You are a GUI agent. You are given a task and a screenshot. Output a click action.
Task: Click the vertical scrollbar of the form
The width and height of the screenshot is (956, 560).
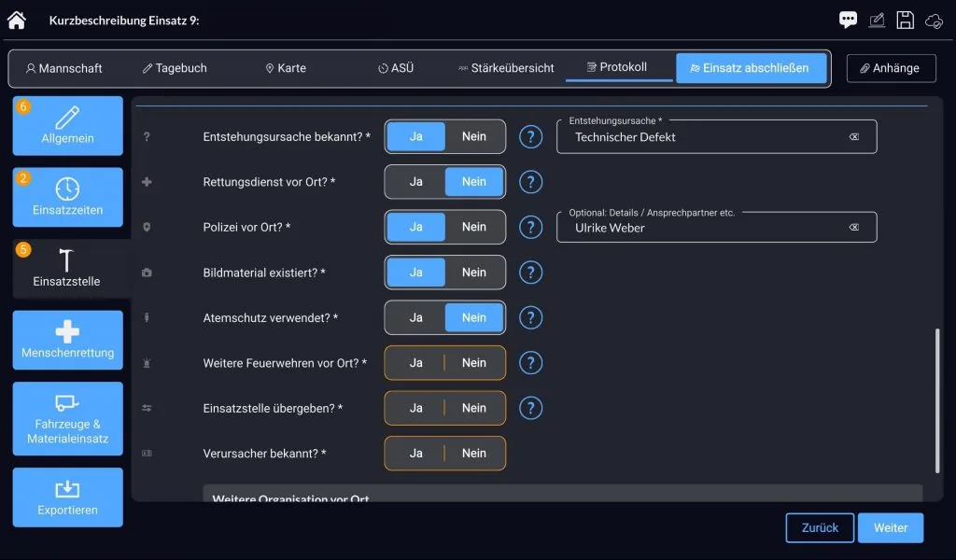(937, 400)
